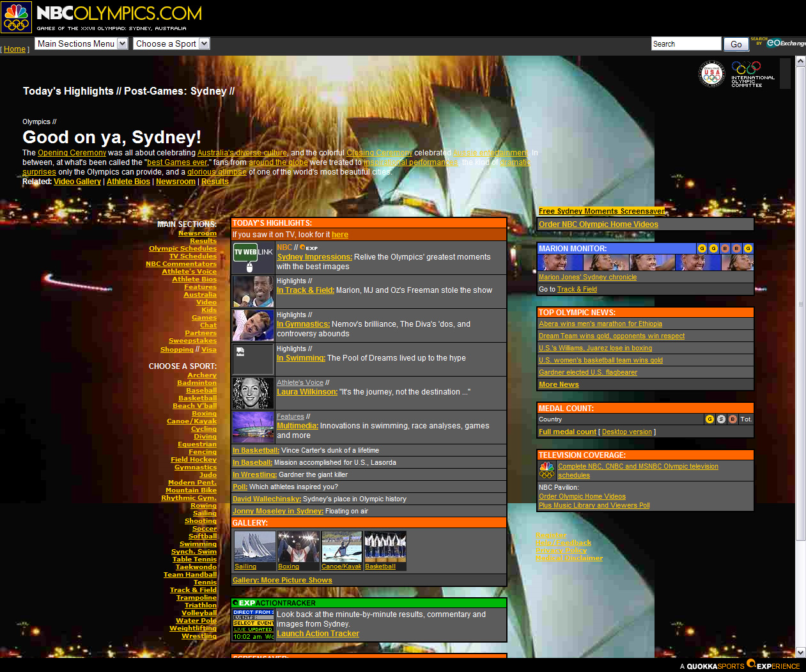This screenshot has height=672, width=806.
Task: Select Table Tennis under Choose a Sport
Action: point(194,559)
